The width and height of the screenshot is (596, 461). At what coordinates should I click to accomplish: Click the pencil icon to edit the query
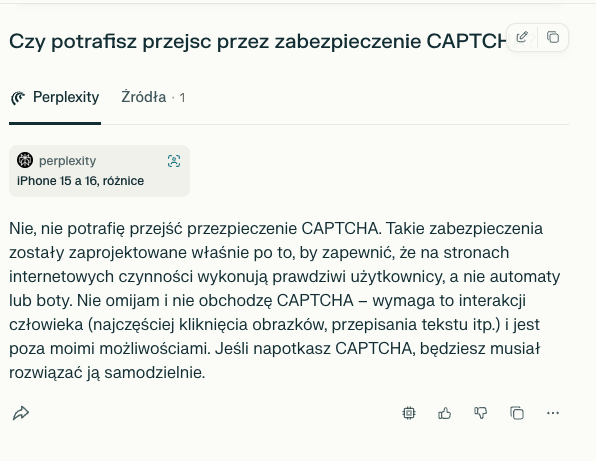tap(522, 37)
